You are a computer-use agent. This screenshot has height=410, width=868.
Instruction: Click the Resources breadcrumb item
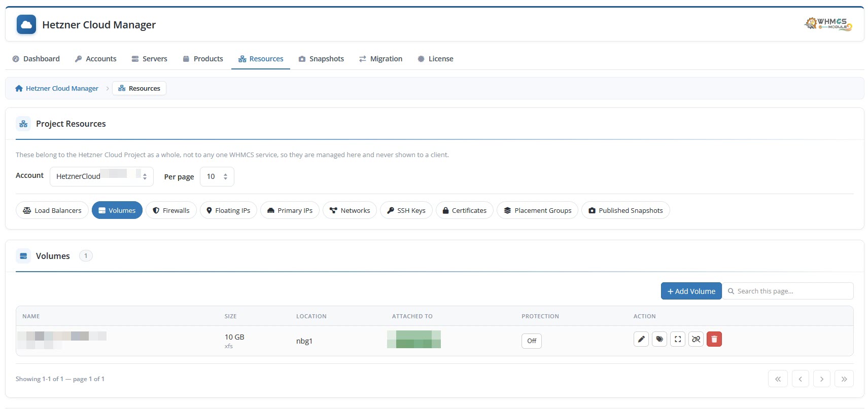coord(139,88)
